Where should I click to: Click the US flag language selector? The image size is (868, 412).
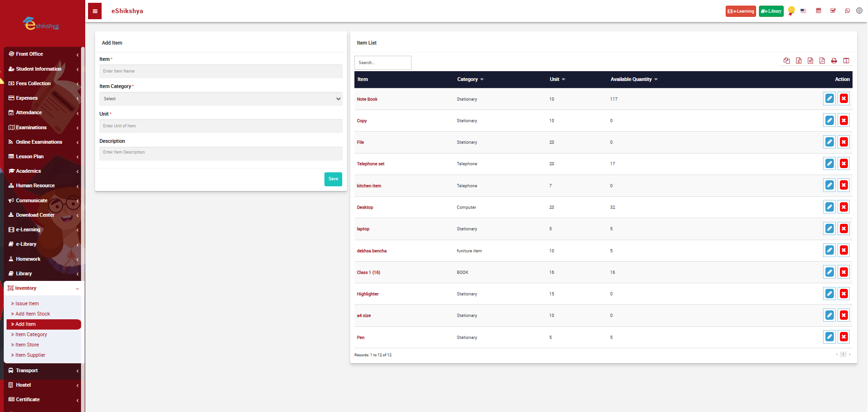coord(803,11)
